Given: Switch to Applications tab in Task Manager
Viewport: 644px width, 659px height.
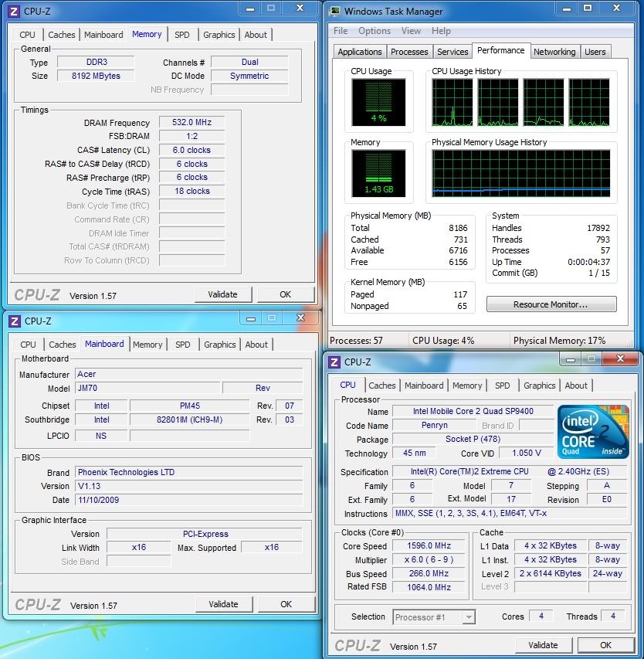Looking at the screenshot, I should [x=360, y=52].
